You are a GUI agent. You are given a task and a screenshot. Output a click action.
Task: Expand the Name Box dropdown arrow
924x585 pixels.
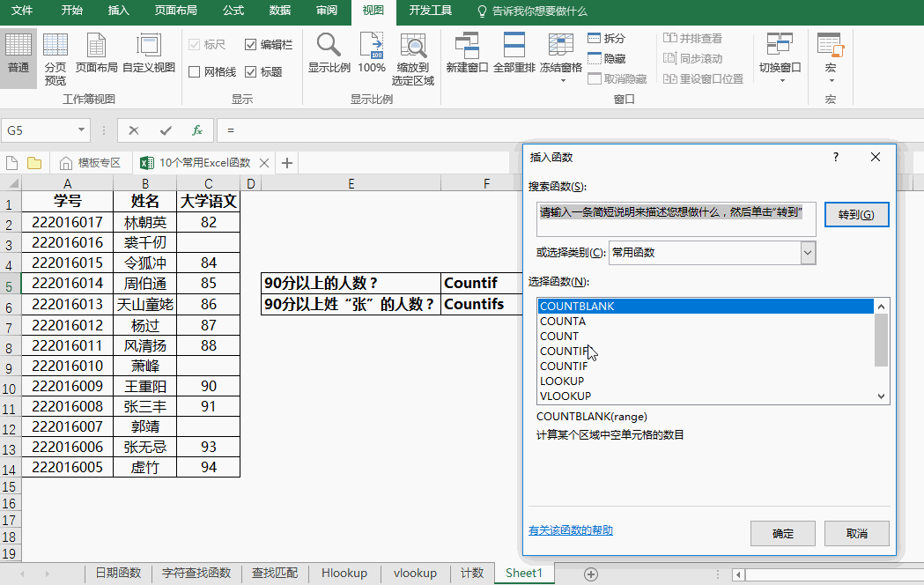tap(82, 130)
